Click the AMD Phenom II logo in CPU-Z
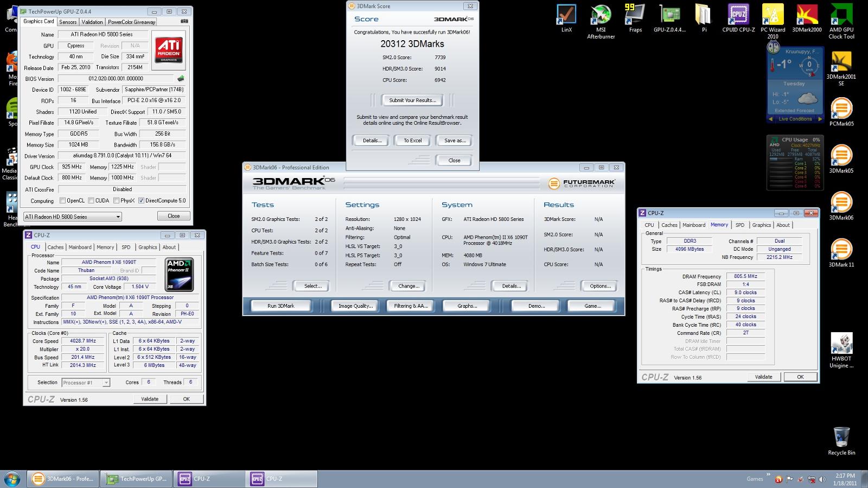 coord(179,275)
